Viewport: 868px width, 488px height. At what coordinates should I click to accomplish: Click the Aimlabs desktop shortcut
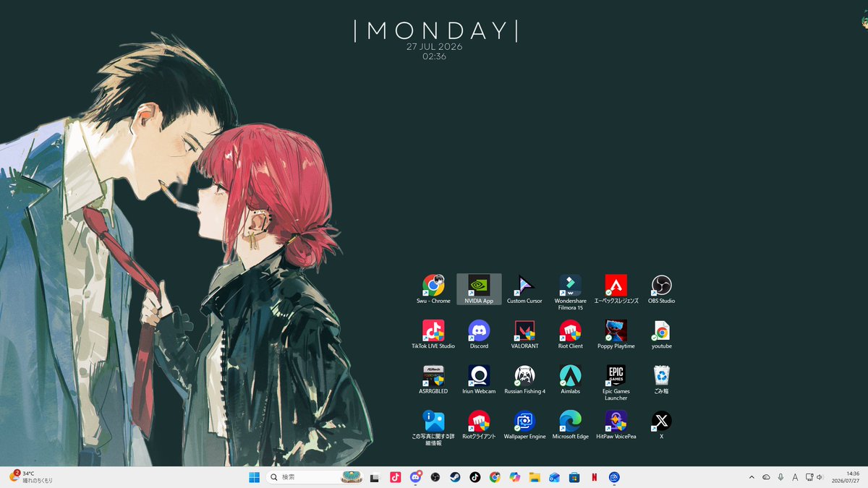coord(570,380)
